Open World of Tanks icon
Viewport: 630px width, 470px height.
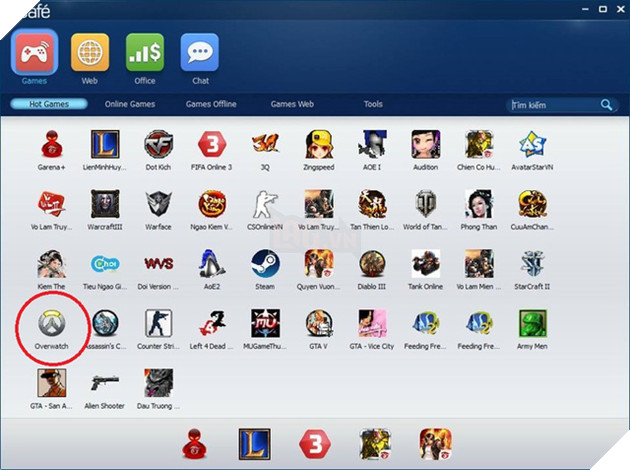pos(425,205)
